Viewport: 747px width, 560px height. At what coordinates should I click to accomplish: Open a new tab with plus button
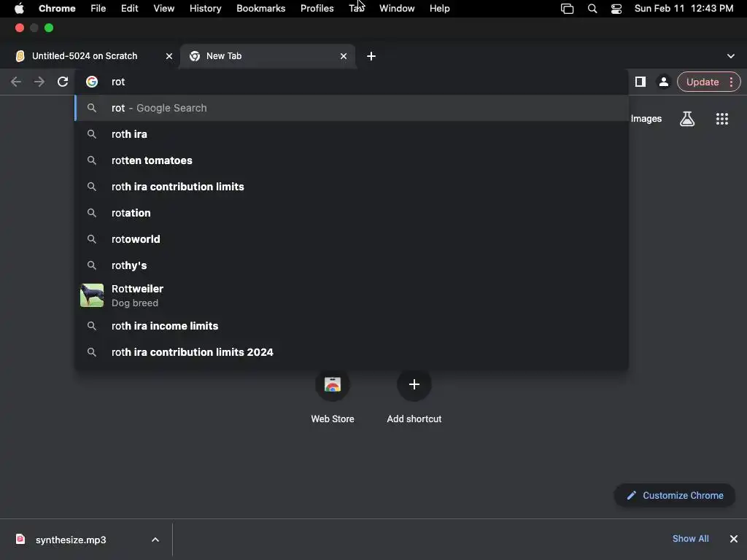point(371,56)
